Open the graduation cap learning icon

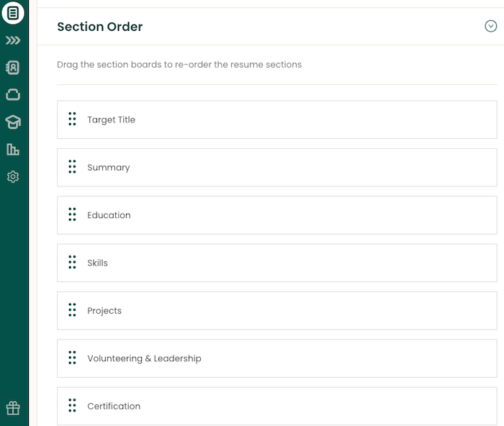click(13, 122)
